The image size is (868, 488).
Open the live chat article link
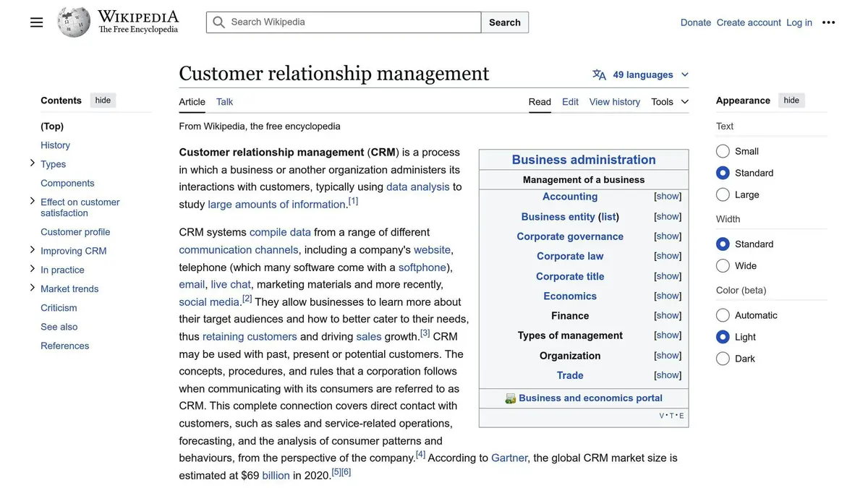pyautogui.click(x=231, y=284)
